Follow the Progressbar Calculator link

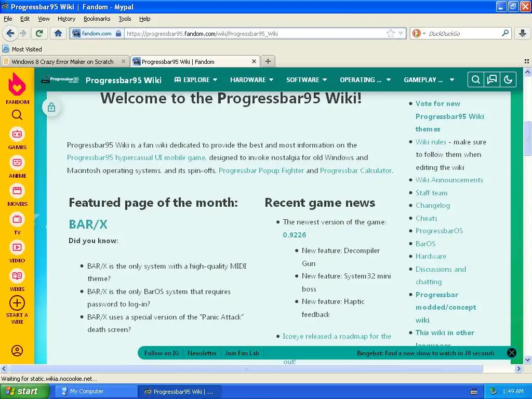(x=356, y=170)
